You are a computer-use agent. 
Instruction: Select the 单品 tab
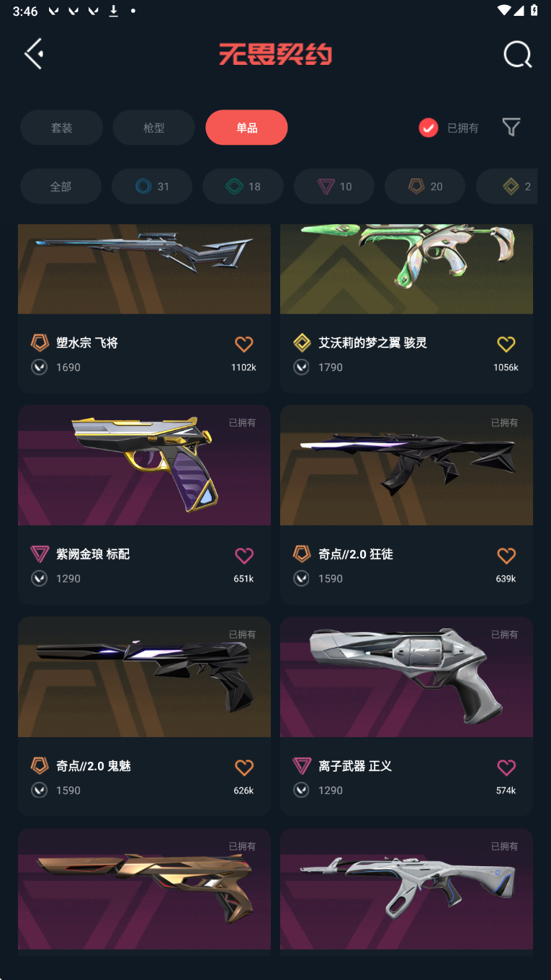coord(246,128)
